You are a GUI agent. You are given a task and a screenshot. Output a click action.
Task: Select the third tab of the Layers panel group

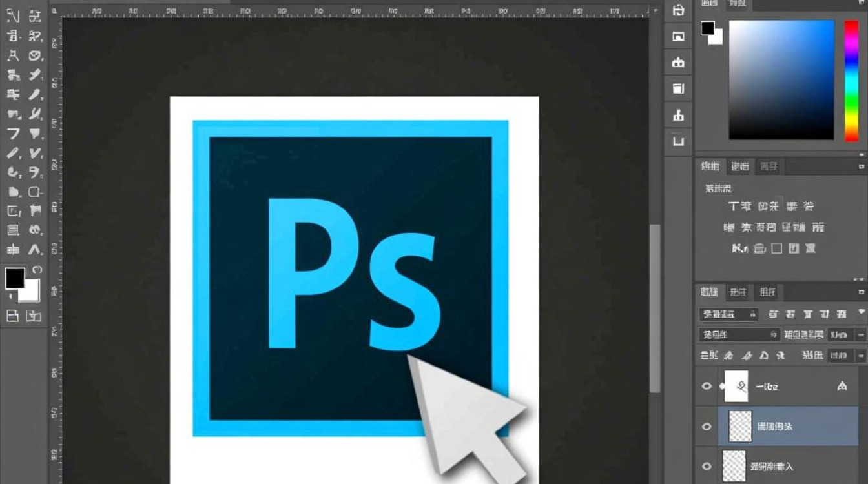coord(768,292)
